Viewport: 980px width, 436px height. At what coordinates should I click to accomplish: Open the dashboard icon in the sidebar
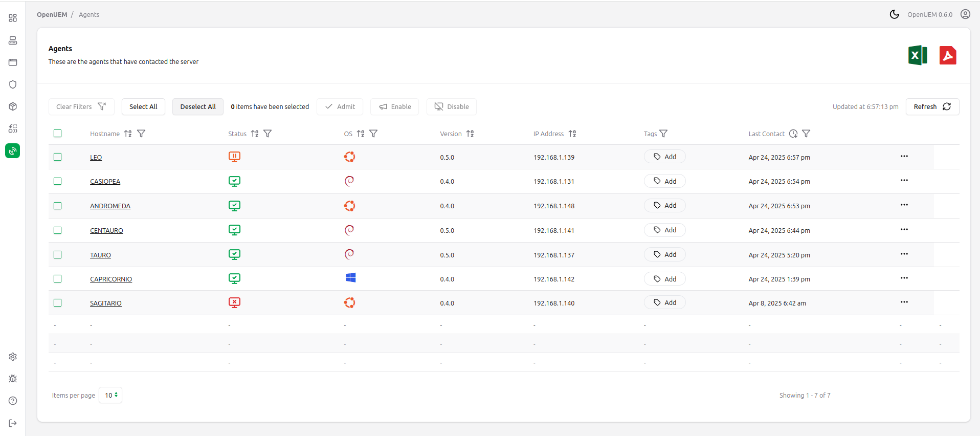pyautogui.click(x=13, y=18)
